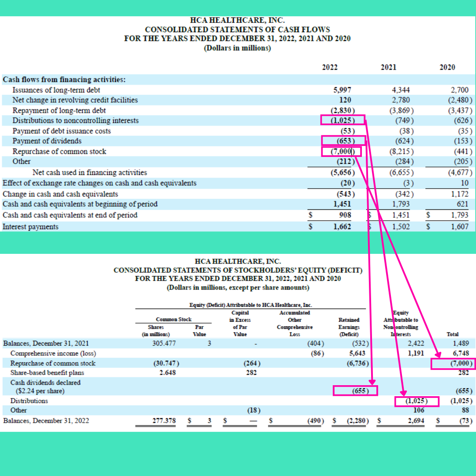Click the (20) exchange rate effect value
476x476 pixels.
[348, 183]
